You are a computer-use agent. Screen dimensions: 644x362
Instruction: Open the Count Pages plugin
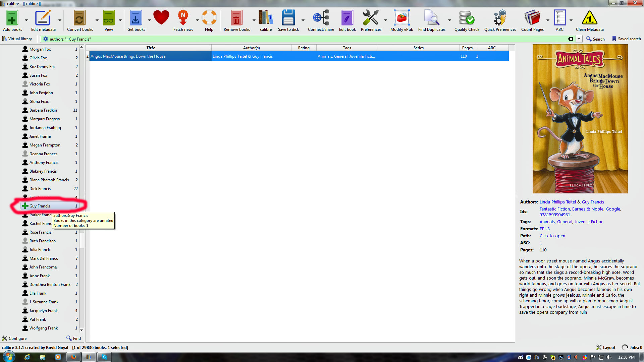[x=532, y=18]
